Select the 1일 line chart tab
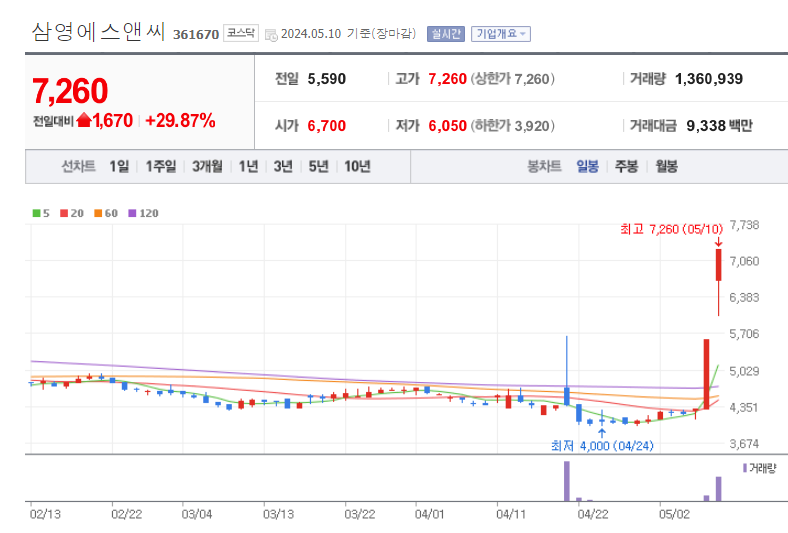 119,166
